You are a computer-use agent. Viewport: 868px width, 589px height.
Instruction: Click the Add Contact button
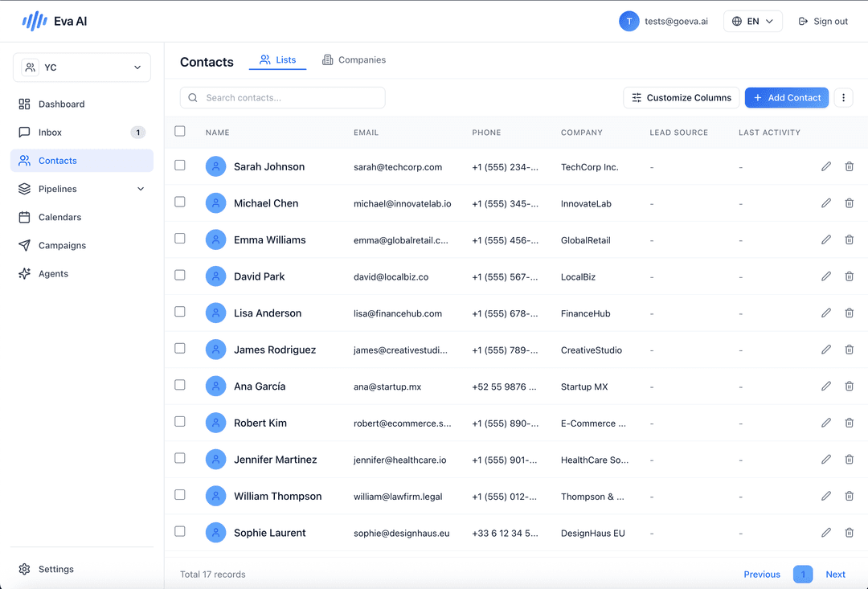click(x=786, y=98)
